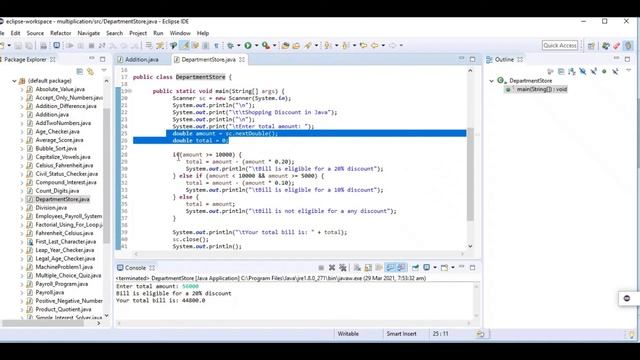The image size is (640, 360).
Task: Open the Run button dropdown arrow
Action: point(256,45)
